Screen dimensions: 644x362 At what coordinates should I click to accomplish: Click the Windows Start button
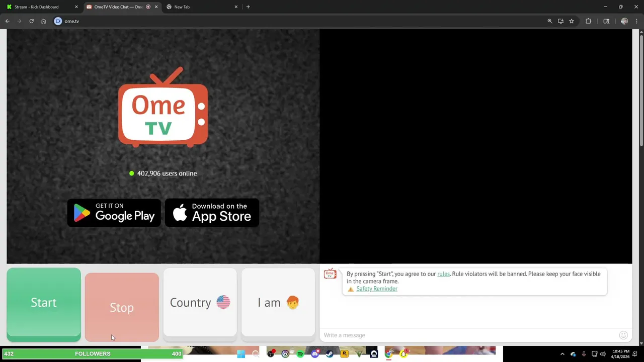coord(241,354)
